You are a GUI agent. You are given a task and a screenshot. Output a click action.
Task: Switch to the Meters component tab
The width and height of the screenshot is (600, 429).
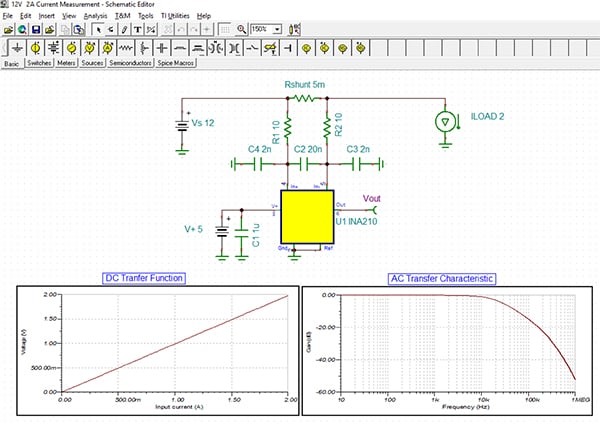coord(66,63)
